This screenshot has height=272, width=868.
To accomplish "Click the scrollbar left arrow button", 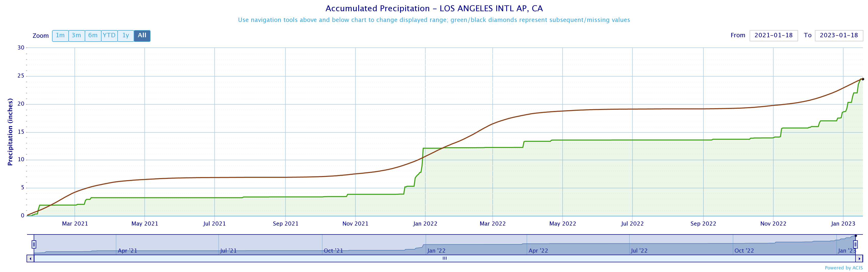I will coord(30,258).
